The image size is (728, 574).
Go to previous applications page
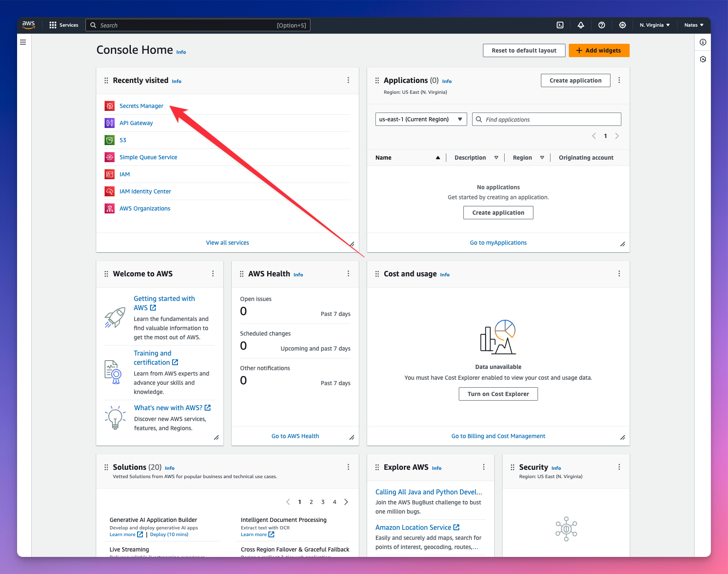click(594, 136)
